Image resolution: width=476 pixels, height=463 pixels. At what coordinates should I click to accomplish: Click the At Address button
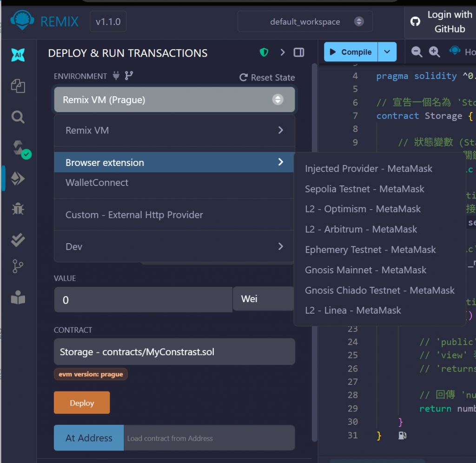(x=89, y=438)
